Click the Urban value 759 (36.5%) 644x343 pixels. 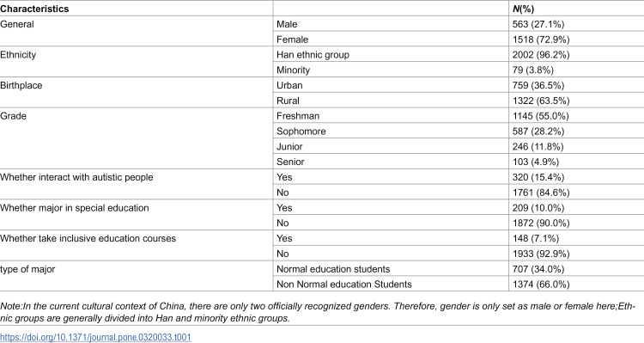tap(538, 86)
